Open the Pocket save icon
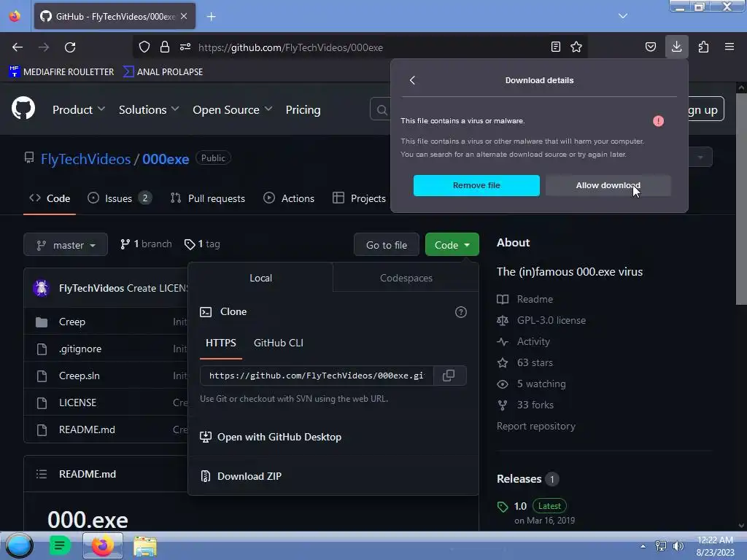This screenshot has height=560, width=747. point(650,47)
